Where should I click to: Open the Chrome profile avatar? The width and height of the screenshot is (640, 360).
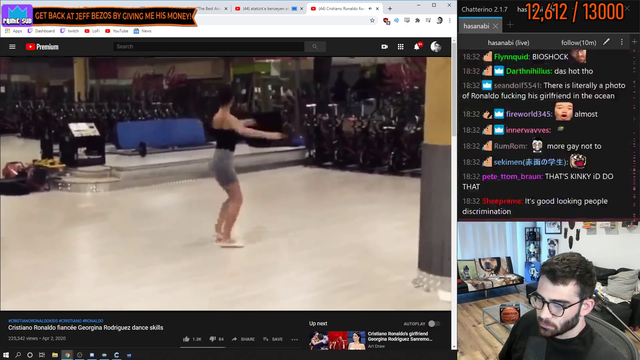[x=439, y=20]
